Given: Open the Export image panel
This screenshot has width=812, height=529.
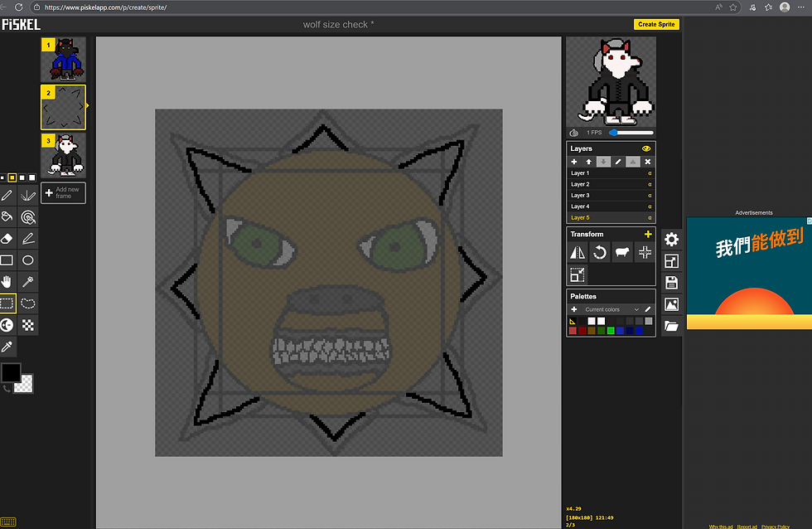Looking at the screenshot, I should click(x=672, y=304).
